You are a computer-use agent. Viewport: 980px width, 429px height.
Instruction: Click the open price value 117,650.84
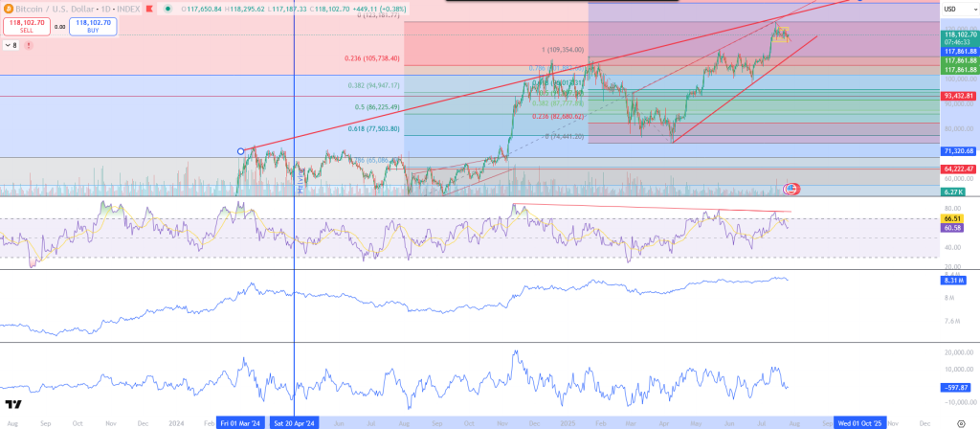(x=205, y=9)
